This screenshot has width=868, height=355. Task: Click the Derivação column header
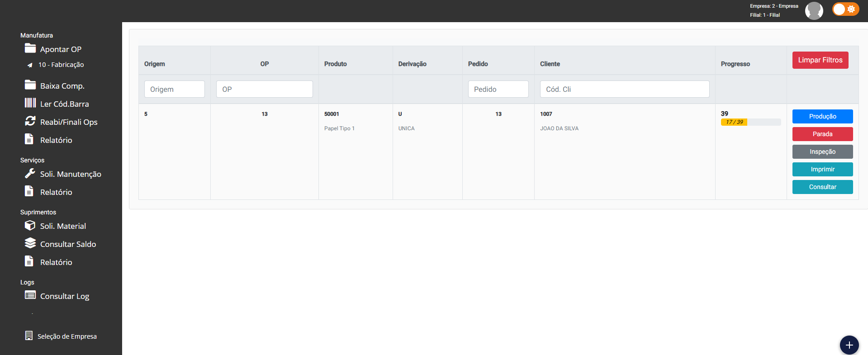coord(413,64)
